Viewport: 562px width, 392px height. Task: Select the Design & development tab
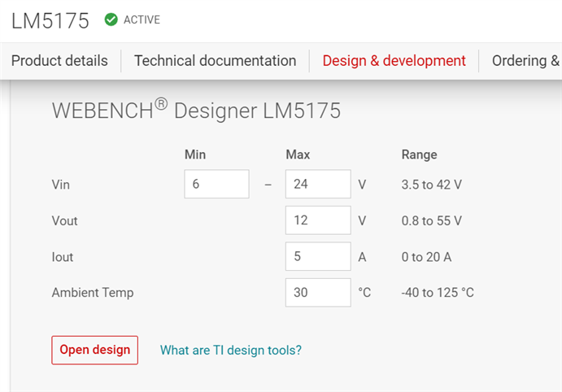[394, 61]
